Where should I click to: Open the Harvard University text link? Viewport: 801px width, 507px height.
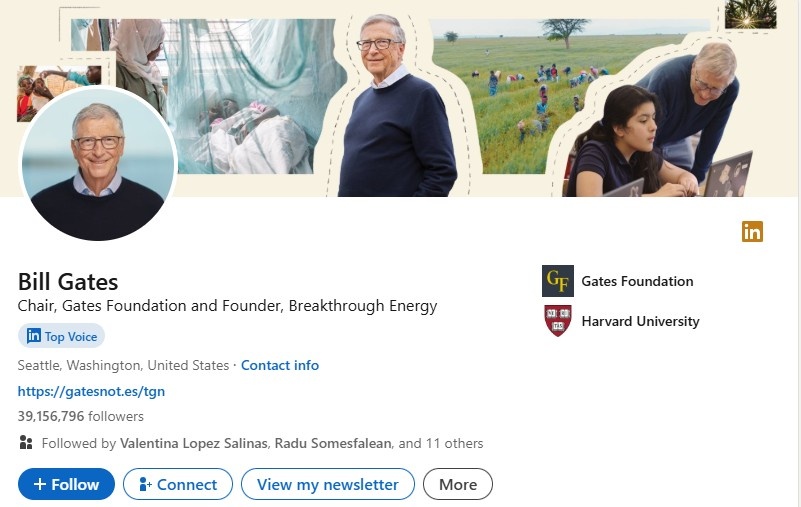tap(640, 321)
